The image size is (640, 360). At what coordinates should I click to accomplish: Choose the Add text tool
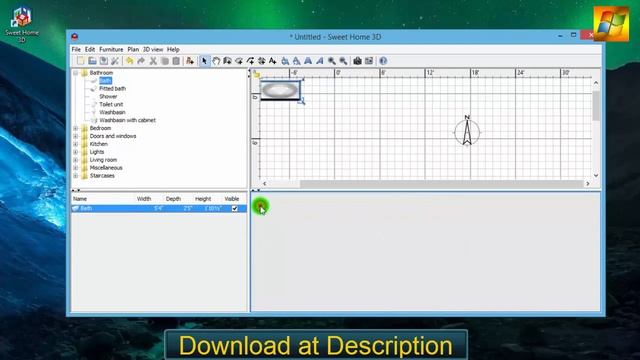point(273,61)
